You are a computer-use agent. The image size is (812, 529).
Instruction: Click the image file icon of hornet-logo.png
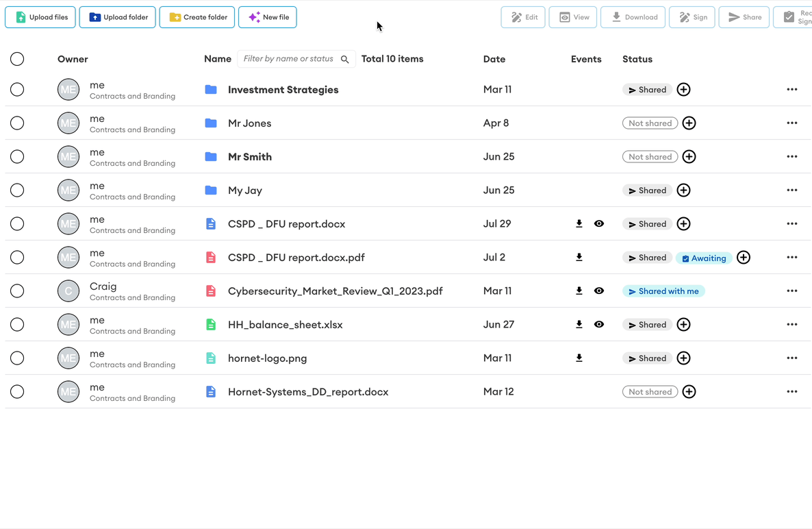coord(211,358)
